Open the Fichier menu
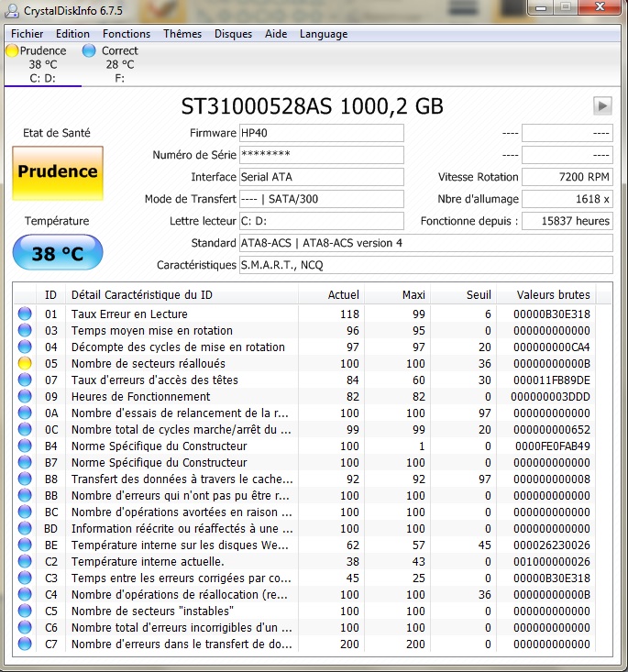This screenshot has height=672, width=628. [x=27, y=34]
